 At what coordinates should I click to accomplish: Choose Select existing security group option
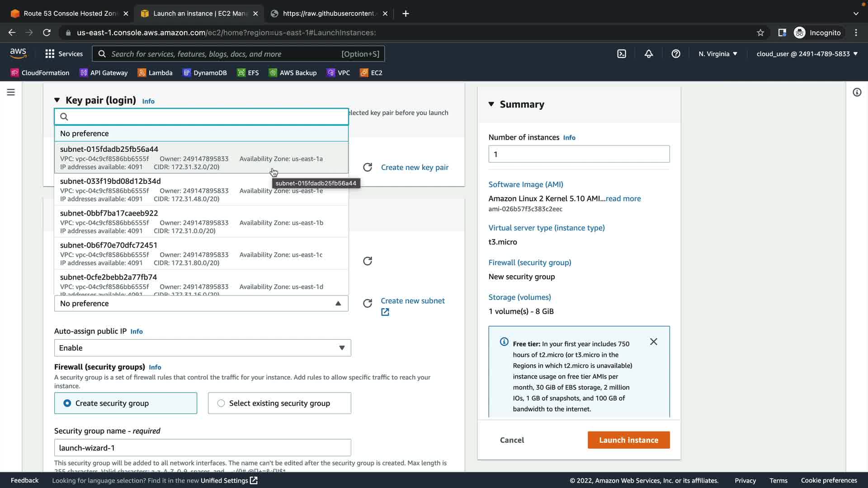coord(221,403)
